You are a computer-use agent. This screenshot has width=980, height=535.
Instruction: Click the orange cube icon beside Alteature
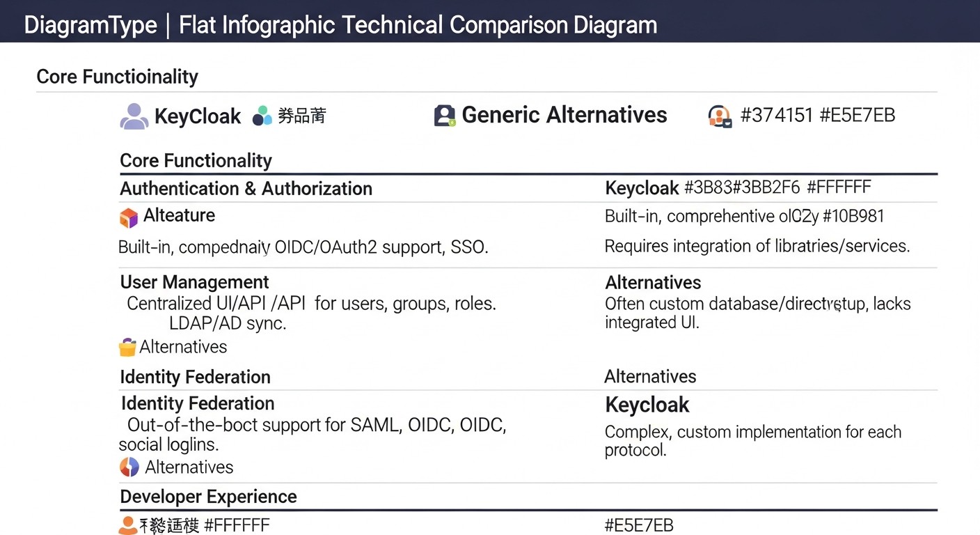pyautogui.click(x=129, y=218)
